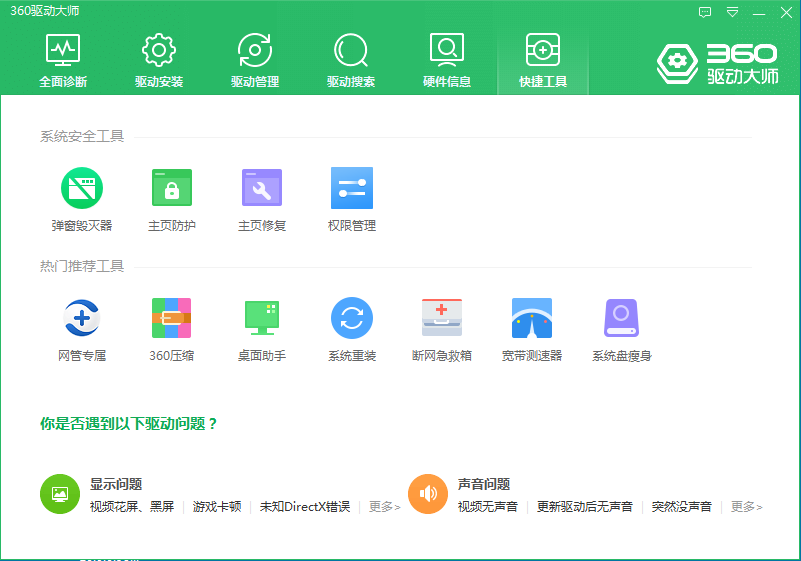Expand 更多 under 显示问题

tap(384, 507)
